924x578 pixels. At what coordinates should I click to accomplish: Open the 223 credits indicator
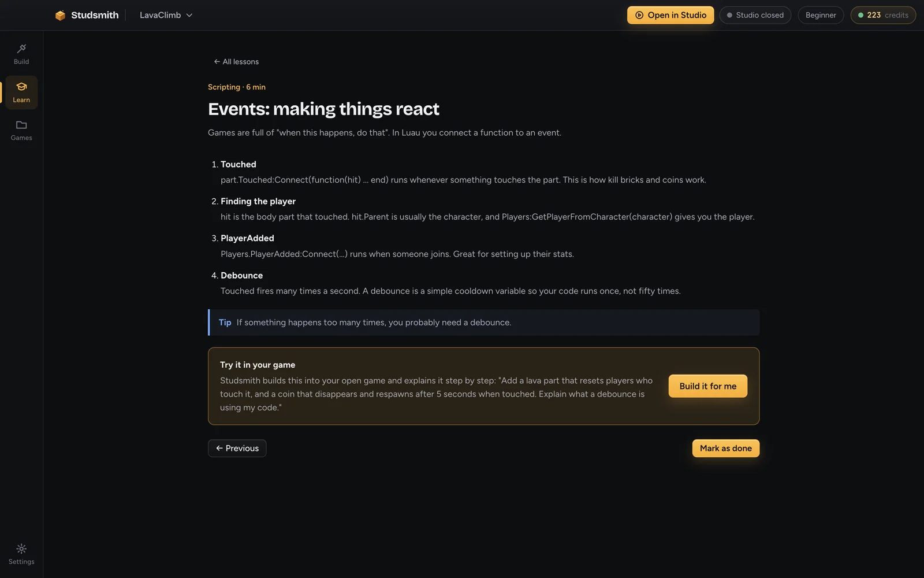point(883,15)
